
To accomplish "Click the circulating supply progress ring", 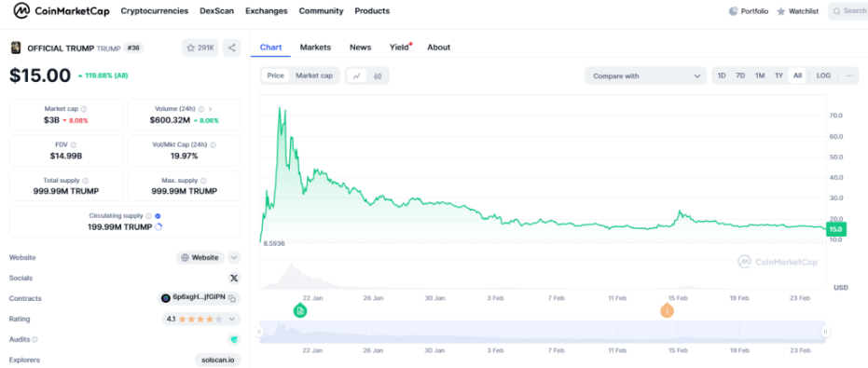I will [158, 227].
